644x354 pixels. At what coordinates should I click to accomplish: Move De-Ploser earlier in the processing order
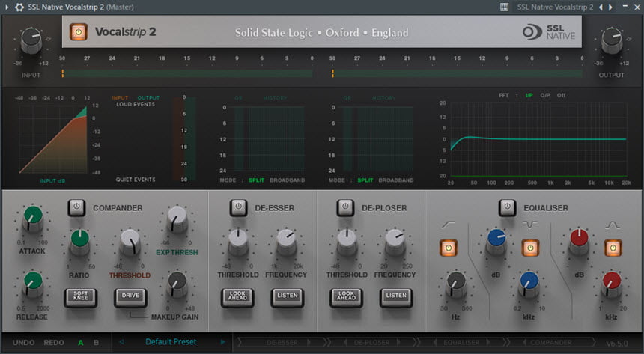[345, 342]
